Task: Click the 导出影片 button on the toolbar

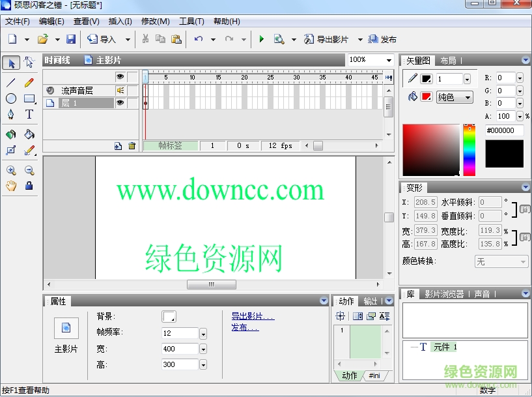Action: [327, 38]
